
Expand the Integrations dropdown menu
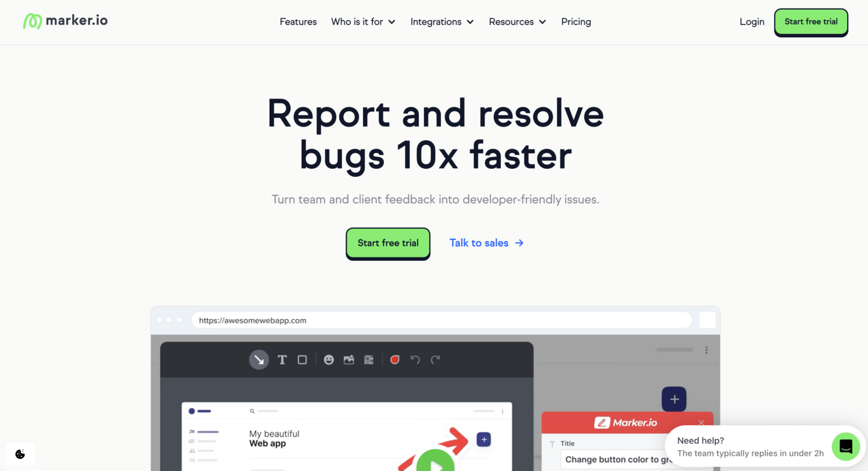pyautogui.click(x=442, y=21)
